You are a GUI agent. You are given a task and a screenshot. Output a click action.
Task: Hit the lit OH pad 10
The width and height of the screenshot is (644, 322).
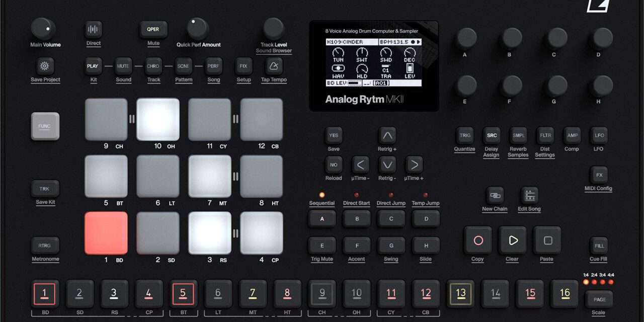(x=158, y=119)
